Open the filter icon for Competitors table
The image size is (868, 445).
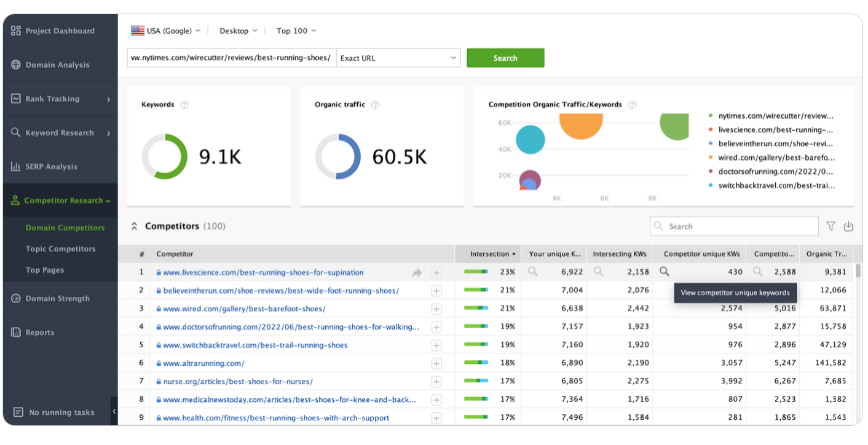tap(831, 226)
